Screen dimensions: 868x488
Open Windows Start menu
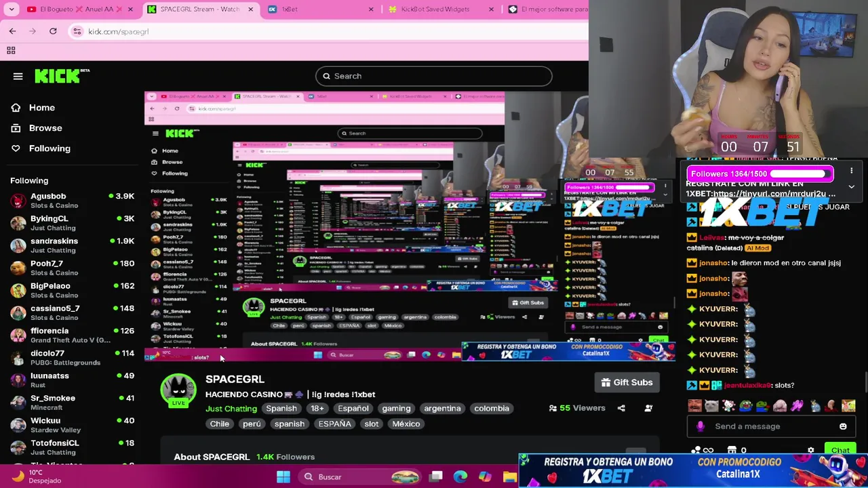pos(283,476)
